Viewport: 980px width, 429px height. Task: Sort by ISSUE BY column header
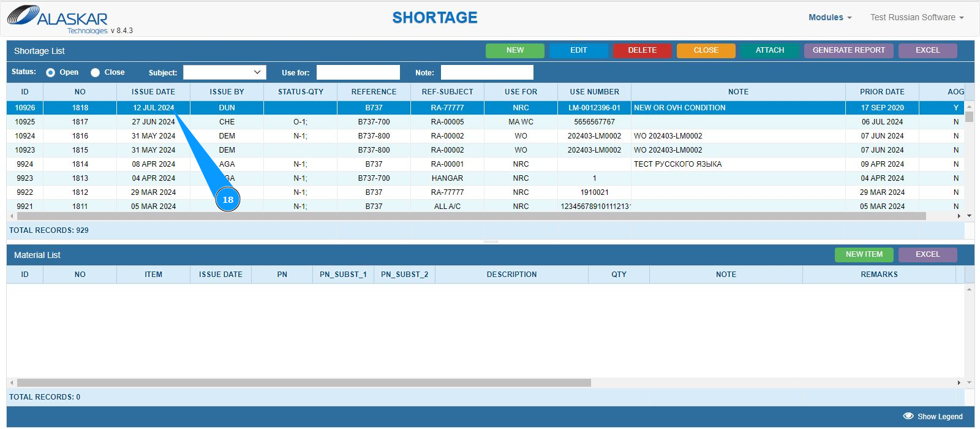pos(227,92)
